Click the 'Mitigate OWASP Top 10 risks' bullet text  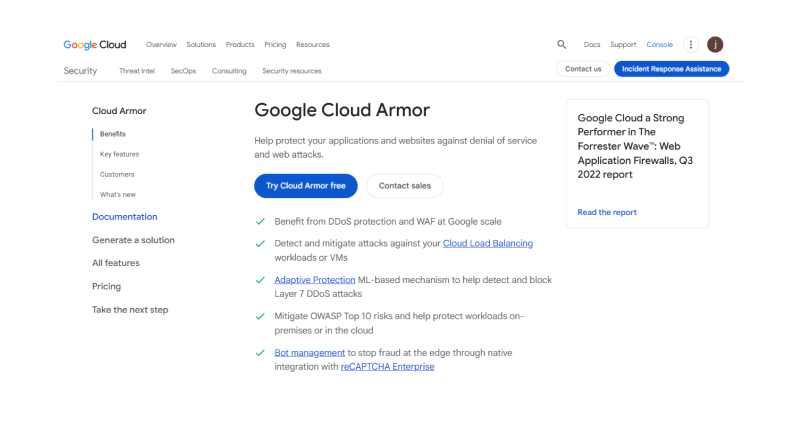(399, 323)
